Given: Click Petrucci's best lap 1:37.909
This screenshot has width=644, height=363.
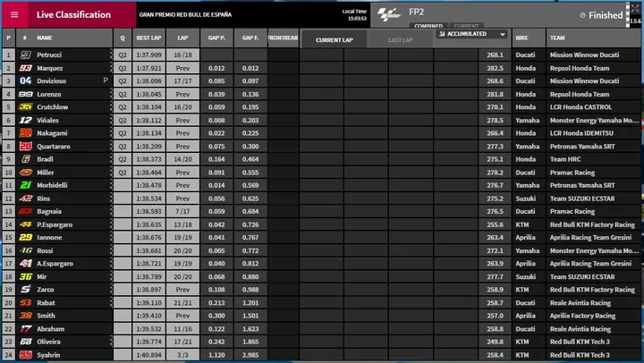Looking at the screenshot, I should [x=148, y=55].
